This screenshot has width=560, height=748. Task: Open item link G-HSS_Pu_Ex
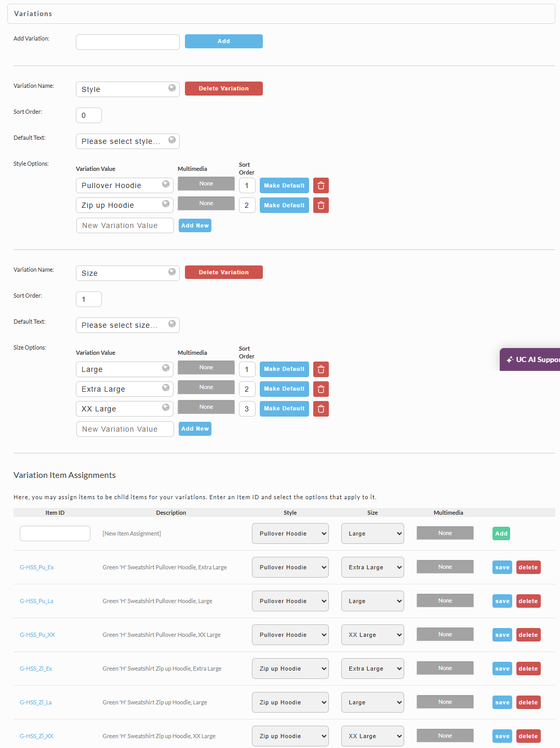37,567
